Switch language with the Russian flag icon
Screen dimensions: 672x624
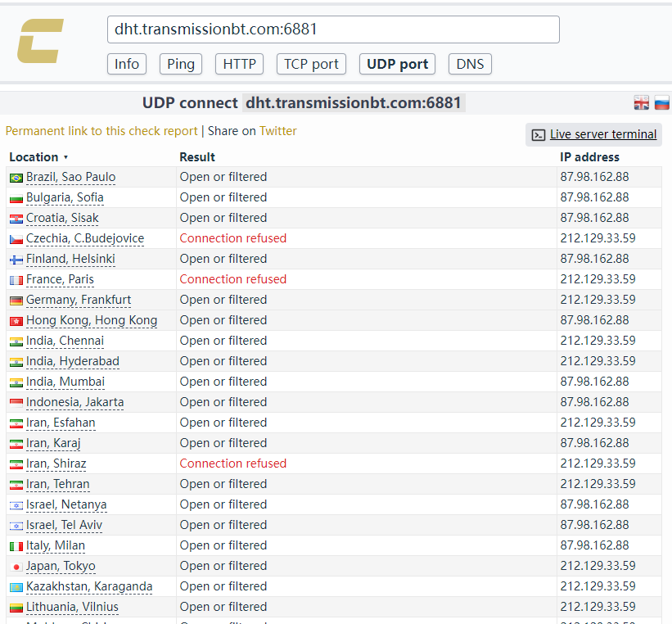pyautogui.click(x=661, y=103)
